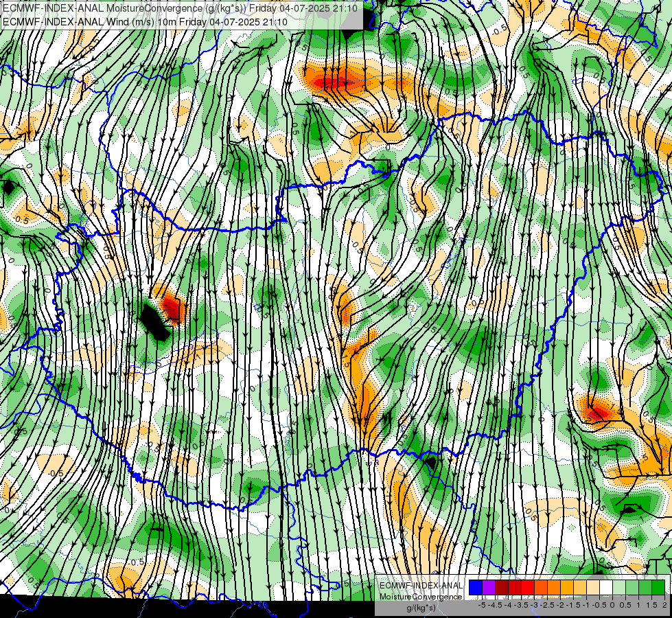The width and height of the screenshot is (672, 618).
Task: Pick the bright red swatch between -3.5 and -3
Action: [x=528, y=587]
